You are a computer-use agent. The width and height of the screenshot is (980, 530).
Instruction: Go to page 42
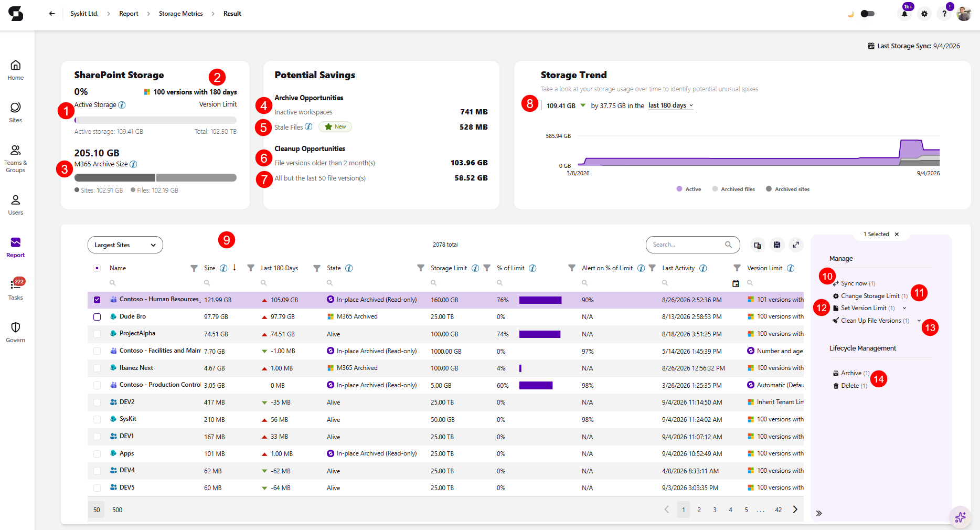coord(779,510)
